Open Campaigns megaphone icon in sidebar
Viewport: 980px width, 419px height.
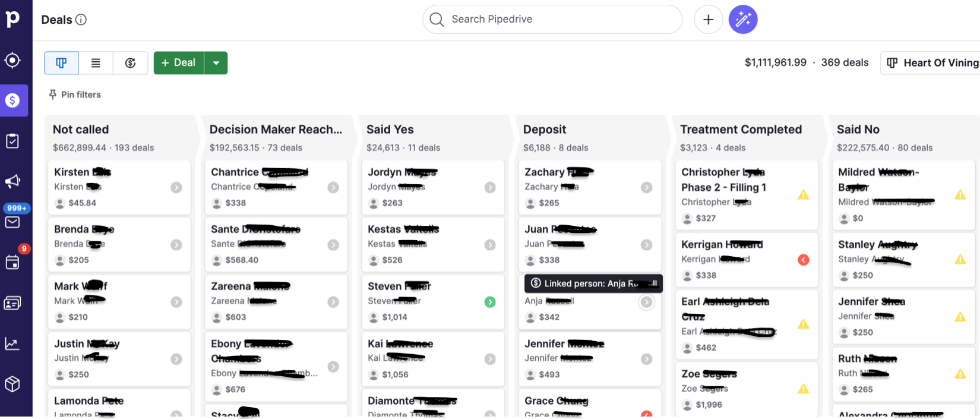[x=12, y=181]
